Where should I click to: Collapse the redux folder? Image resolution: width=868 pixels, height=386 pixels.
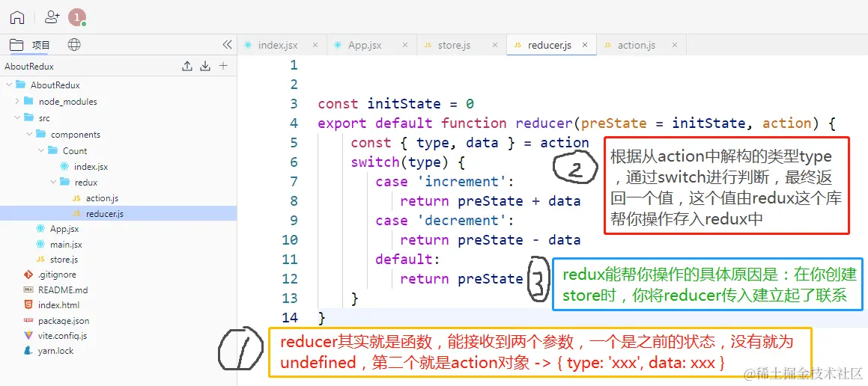[x=53, y=182]
